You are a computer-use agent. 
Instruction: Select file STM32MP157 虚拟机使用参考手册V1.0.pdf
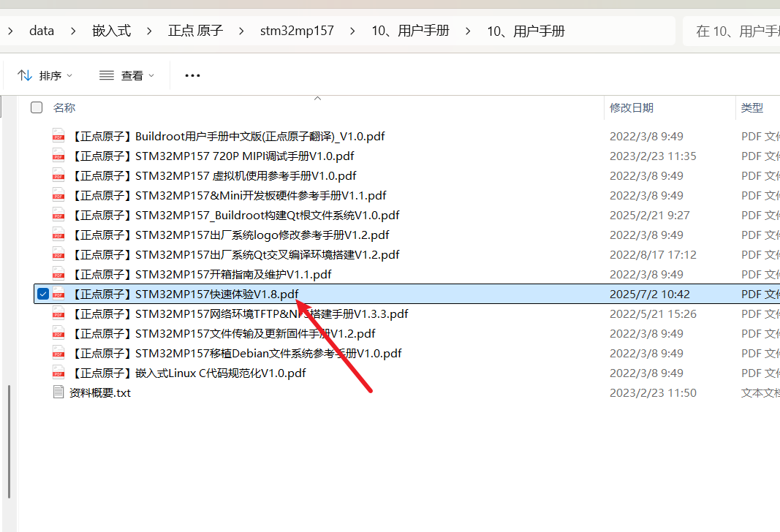tap(213, 175)
